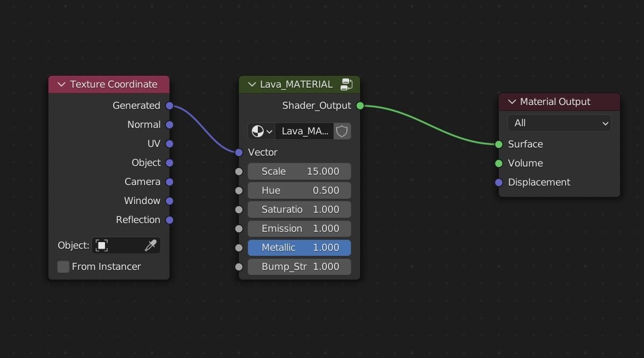The image size is (644, 358).
Task: Click the Window output socket
Action: (x=169, y=201)
